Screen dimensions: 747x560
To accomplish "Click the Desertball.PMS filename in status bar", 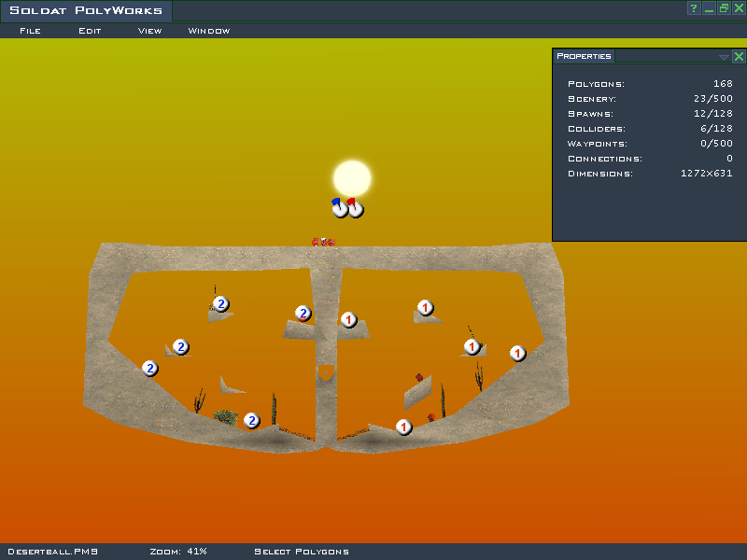I will coord(52,552).
